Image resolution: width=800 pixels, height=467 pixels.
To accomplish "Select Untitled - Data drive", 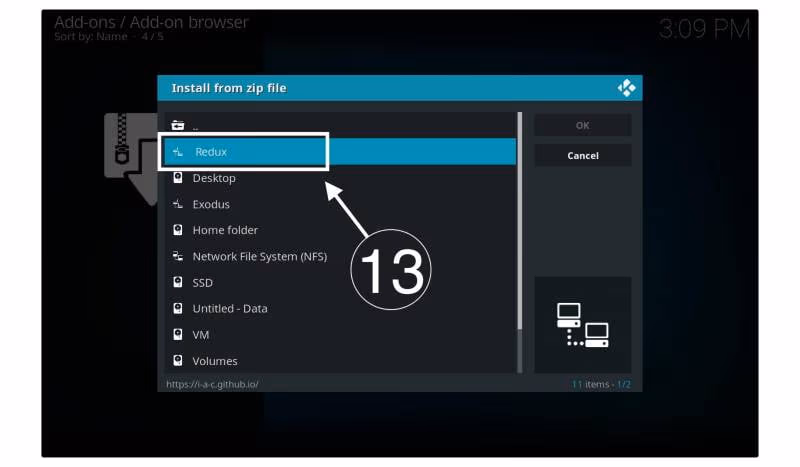I will point(230,308).
